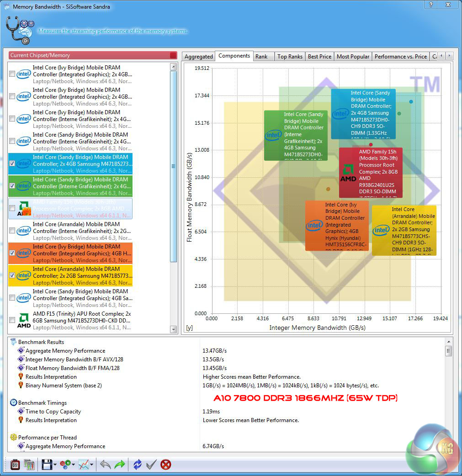Screen dimensions: 462x476
Task: Open dropdown arrow next to graph icon
Action: pos(91,465)
